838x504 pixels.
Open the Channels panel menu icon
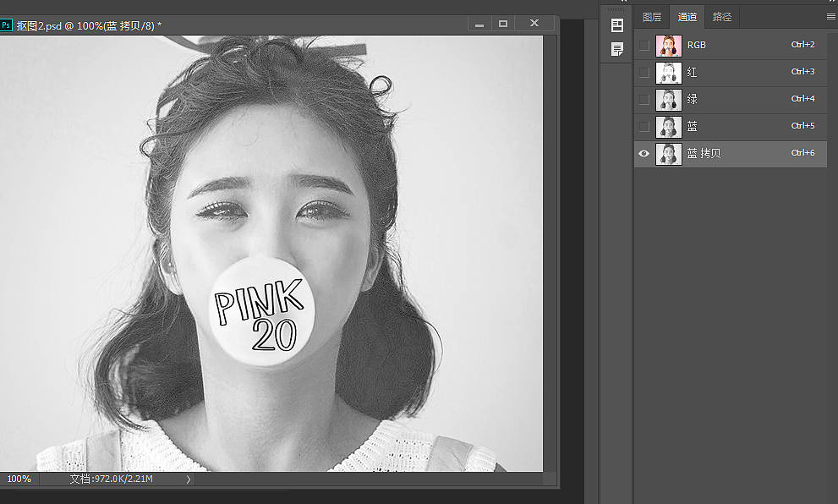pos(831,17)
